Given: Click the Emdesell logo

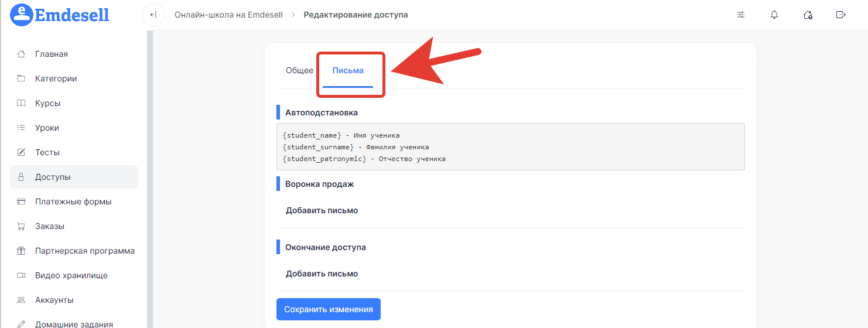Looking at the screenshot, I should coord(60,15).
